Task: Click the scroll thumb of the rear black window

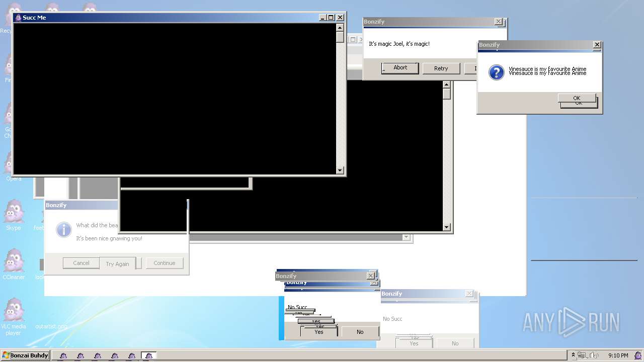Action: coord(446,94)
